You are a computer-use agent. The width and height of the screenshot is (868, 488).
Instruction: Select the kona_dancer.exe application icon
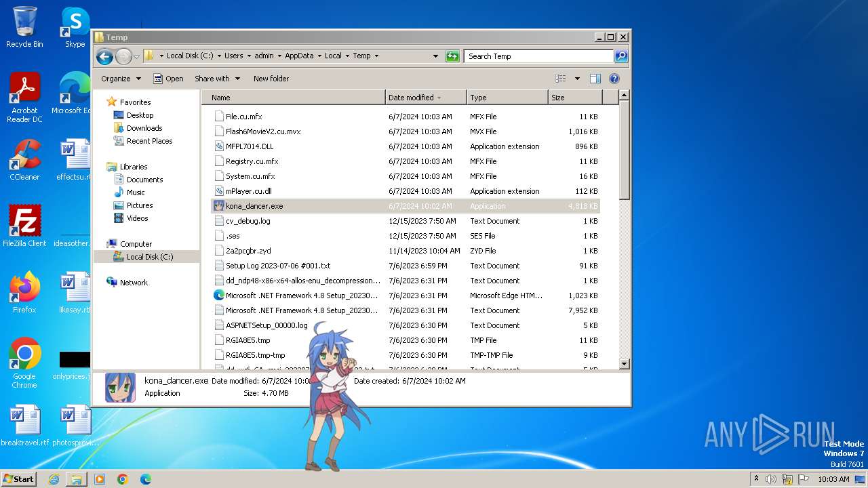click(x=219, y=206)
